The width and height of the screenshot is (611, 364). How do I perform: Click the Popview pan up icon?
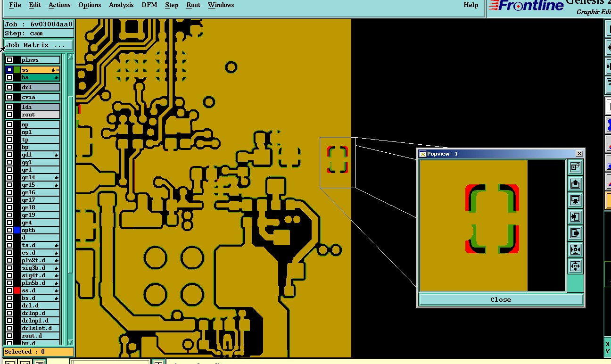coord(575,183)
